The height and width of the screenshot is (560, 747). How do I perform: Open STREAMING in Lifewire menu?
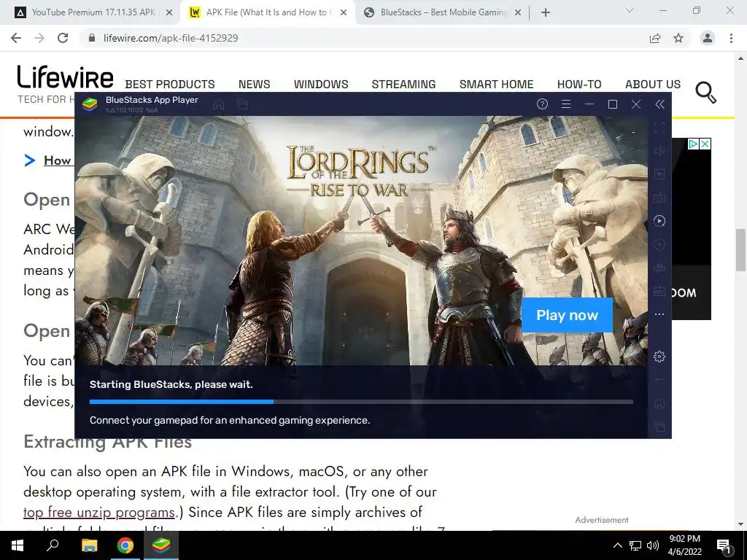pos(403,85)
